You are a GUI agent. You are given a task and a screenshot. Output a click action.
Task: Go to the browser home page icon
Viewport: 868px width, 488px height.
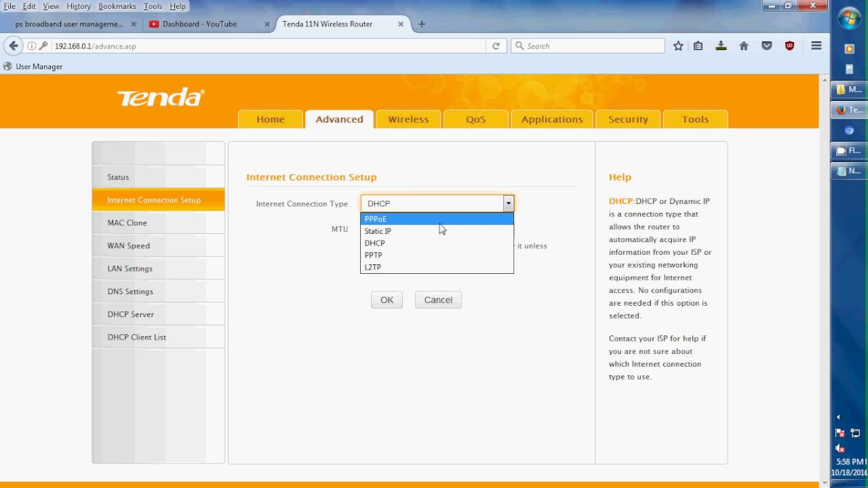coord(744,46)
